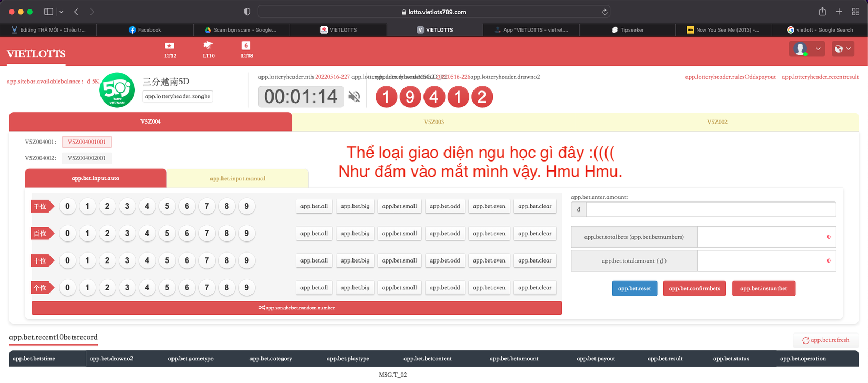The width and height of the screenshot is (868, 383).
Task: Select the app.bet.input.auto tab
Action: click(x=96, y=178)
